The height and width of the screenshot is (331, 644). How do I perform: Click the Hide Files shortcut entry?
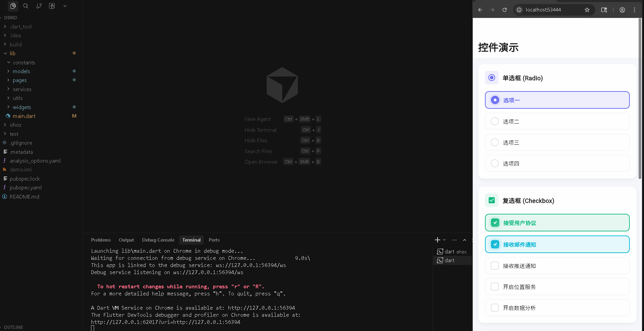(x=283, y=140)
